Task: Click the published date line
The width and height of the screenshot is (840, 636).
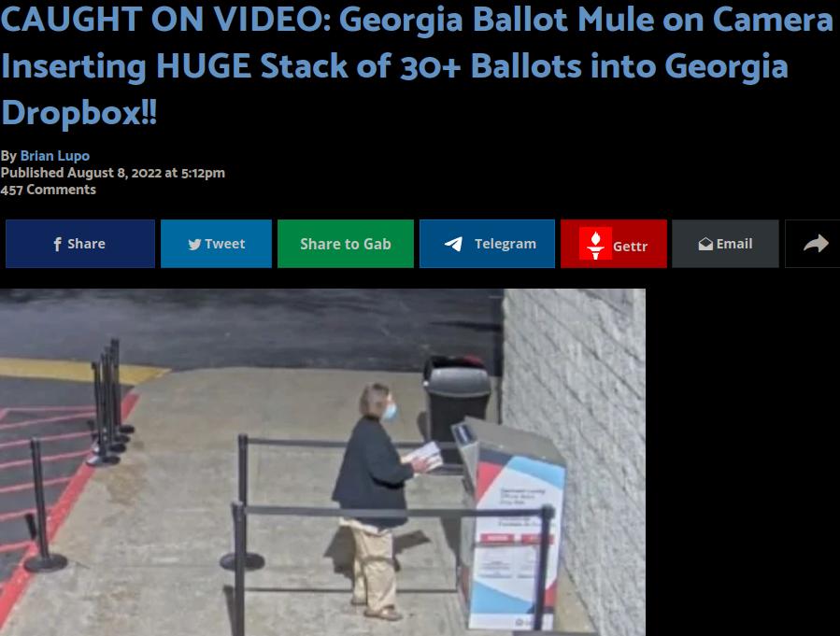Action: coord(112,173)
